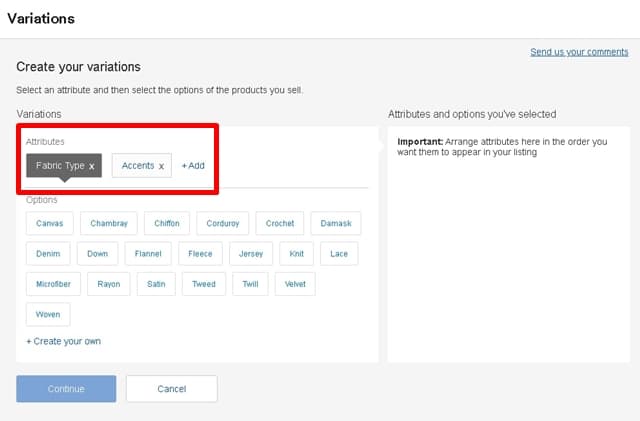Choose Denim from the options
The height and width of the screenshot is (421, 640).
(x=48, y=254)
